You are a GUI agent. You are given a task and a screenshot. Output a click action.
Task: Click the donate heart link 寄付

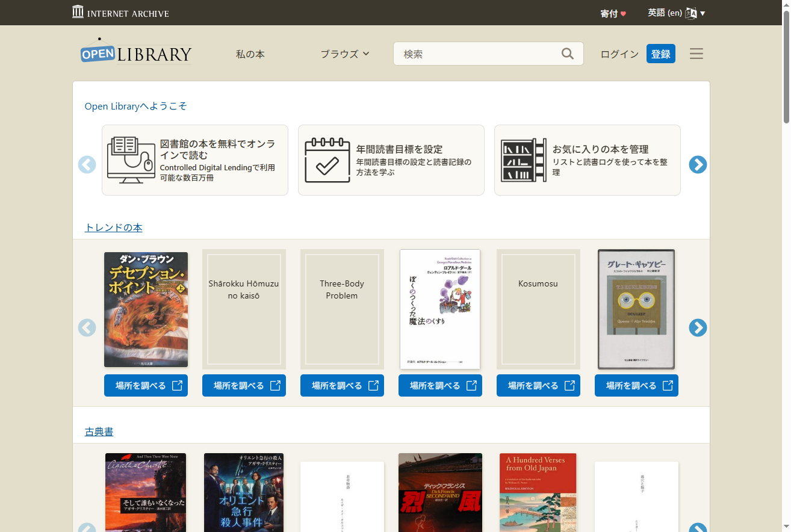(613, 13)
